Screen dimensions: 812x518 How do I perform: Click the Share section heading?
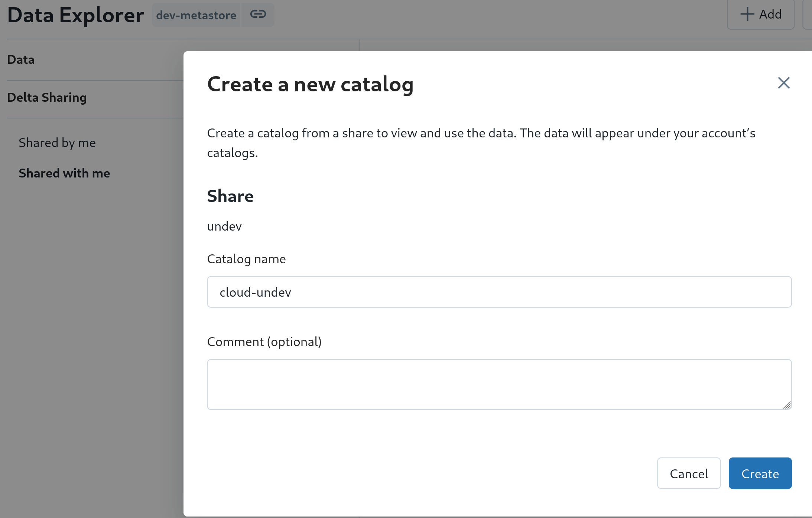[x=230, y=196]
